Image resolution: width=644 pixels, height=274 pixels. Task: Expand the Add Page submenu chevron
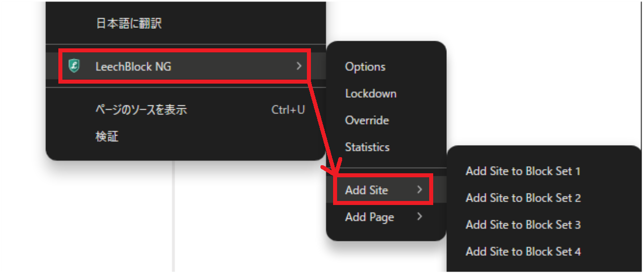click(419, 217)
